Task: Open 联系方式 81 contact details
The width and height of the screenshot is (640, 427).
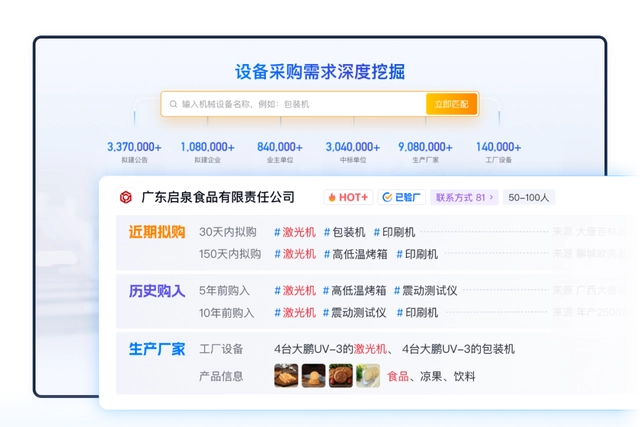Action: (x=464, y=197)
